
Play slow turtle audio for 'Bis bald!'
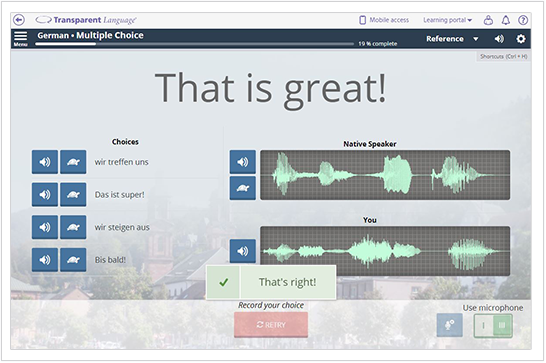(73, 260)
